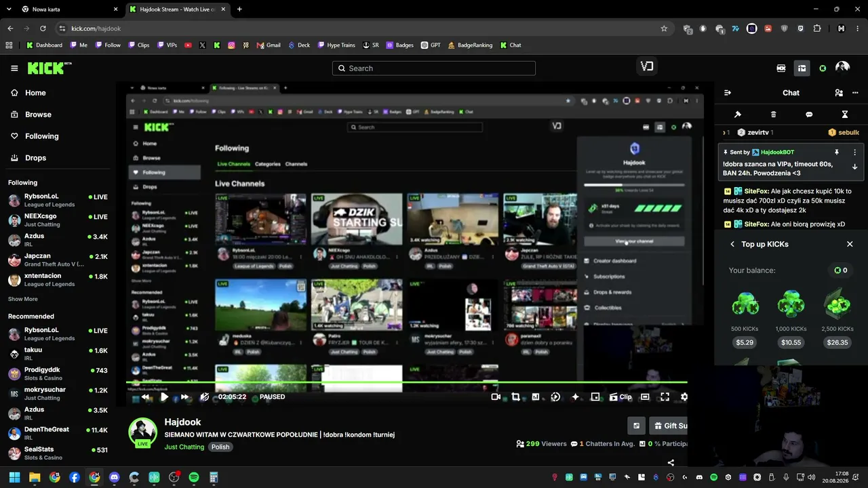This screenshot has width=868, height=488.
Task: Open the stream player settings gear
Action: (x=684, y=397)
